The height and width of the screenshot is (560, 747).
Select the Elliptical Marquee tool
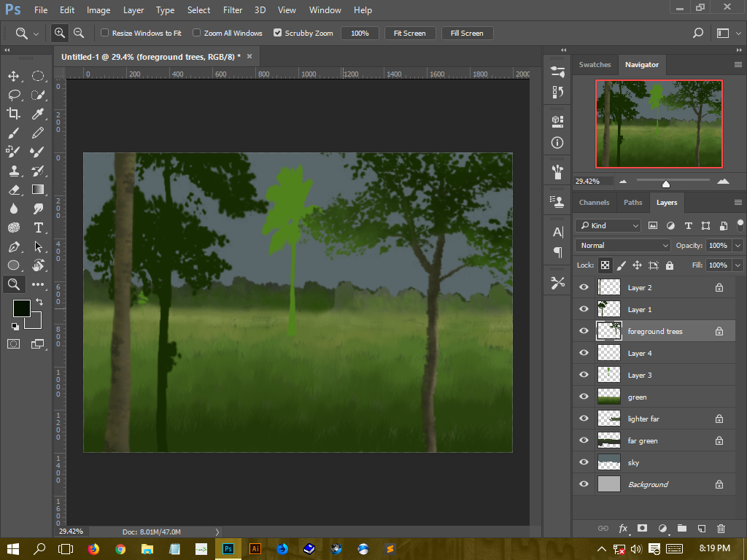(x=38, y=76)
